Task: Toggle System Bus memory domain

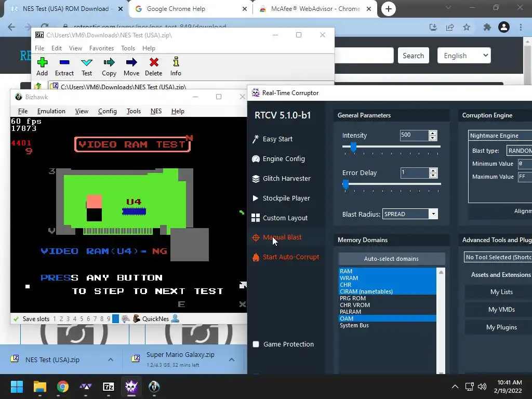Action: 388,325
